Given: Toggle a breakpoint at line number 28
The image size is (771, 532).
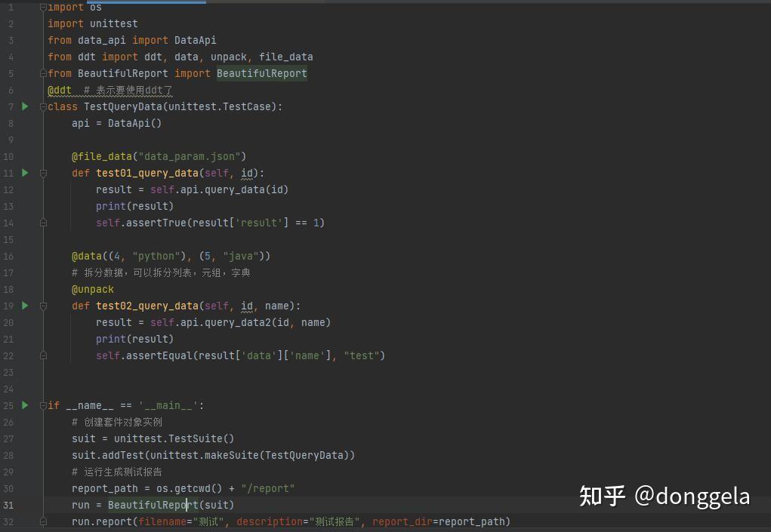Looking at the screenshot, I should click(8, 455).
